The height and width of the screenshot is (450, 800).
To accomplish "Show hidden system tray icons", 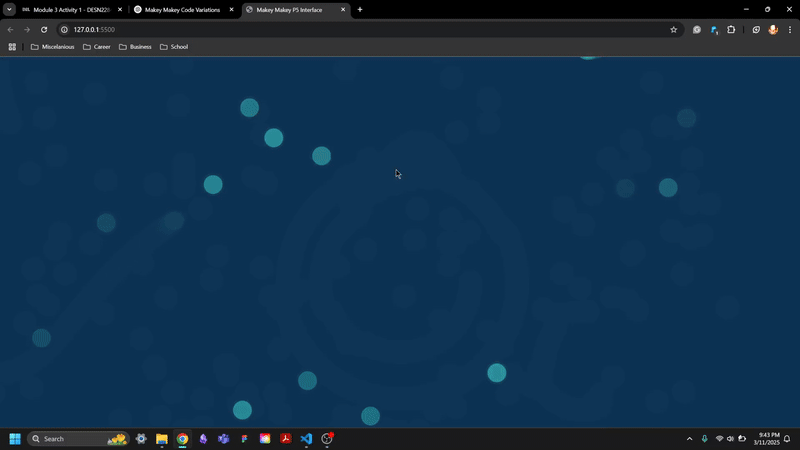I will tap(689, 439).
